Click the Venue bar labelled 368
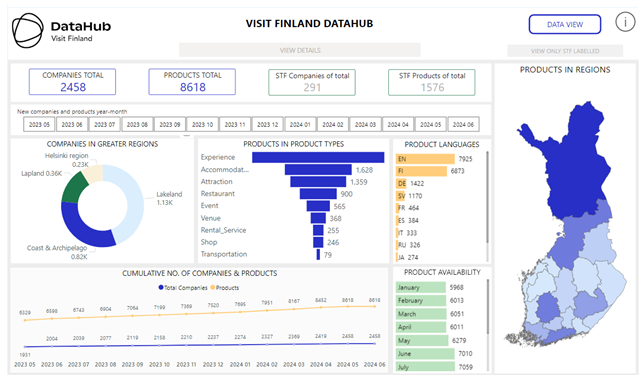643x375 pixels. click(x=318, y=218)
